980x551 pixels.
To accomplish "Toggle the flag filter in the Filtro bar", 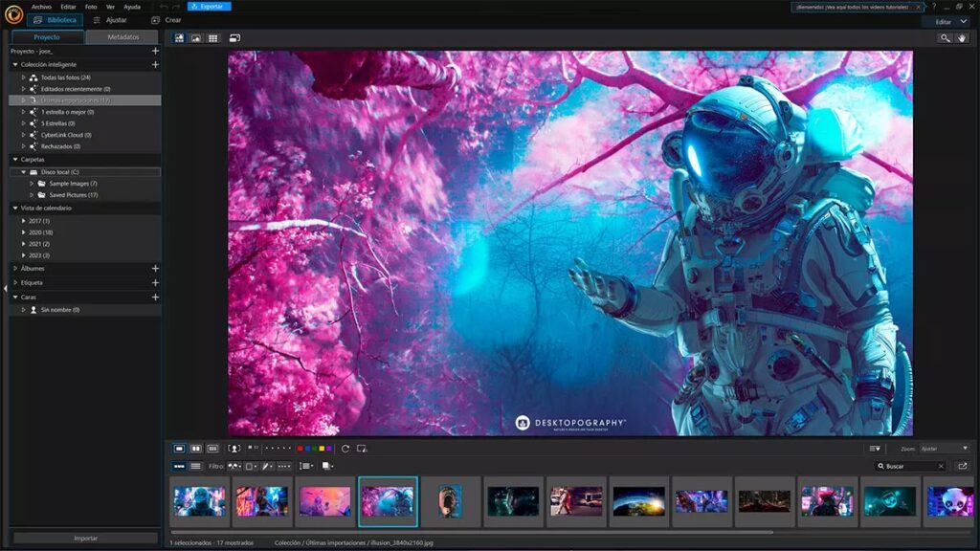I will pyautogui.click(x=234, y=467).
